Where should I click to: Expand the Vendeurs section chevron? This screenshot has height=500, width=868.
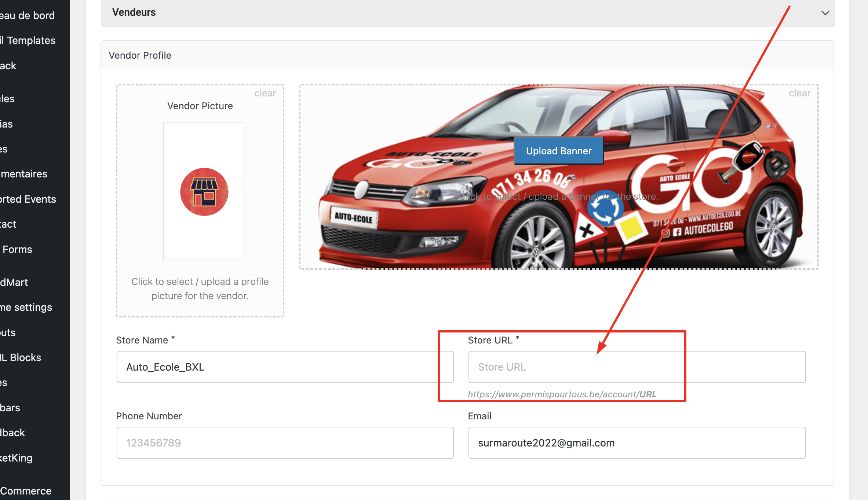825,13
